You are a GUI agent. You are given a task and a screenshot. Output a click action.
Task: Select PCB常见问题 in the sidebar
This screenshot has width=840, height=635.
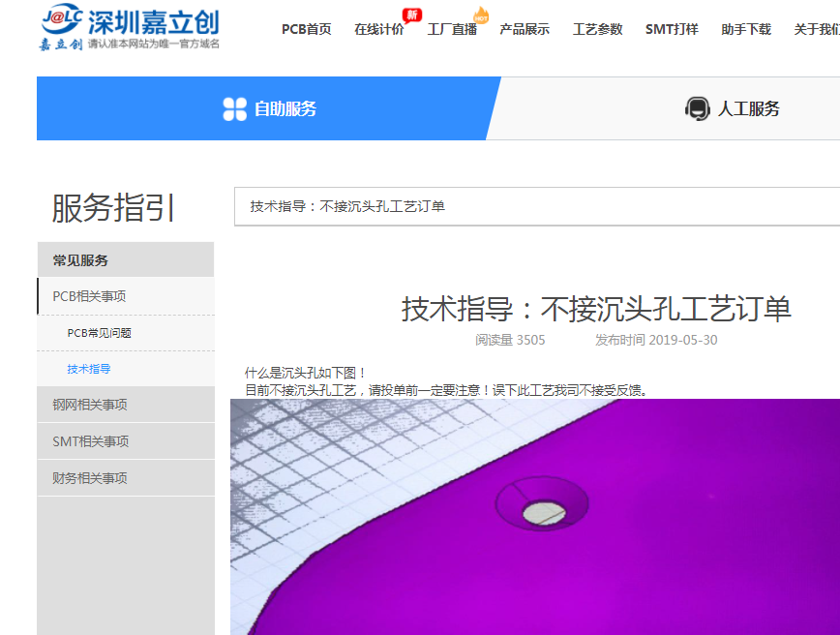coord(100,333)
